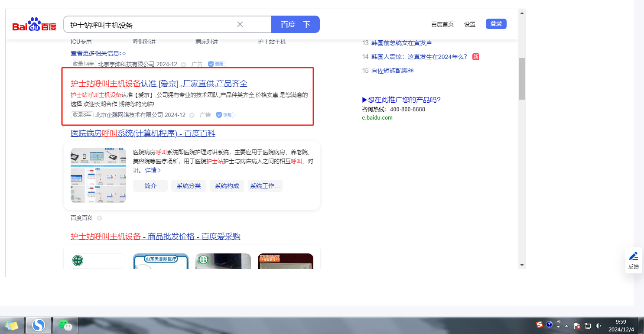Expand the dropdown arrow beside 北京企腾网络技术有限公司
Screen dimensions: 644x334
click(192, 115)
